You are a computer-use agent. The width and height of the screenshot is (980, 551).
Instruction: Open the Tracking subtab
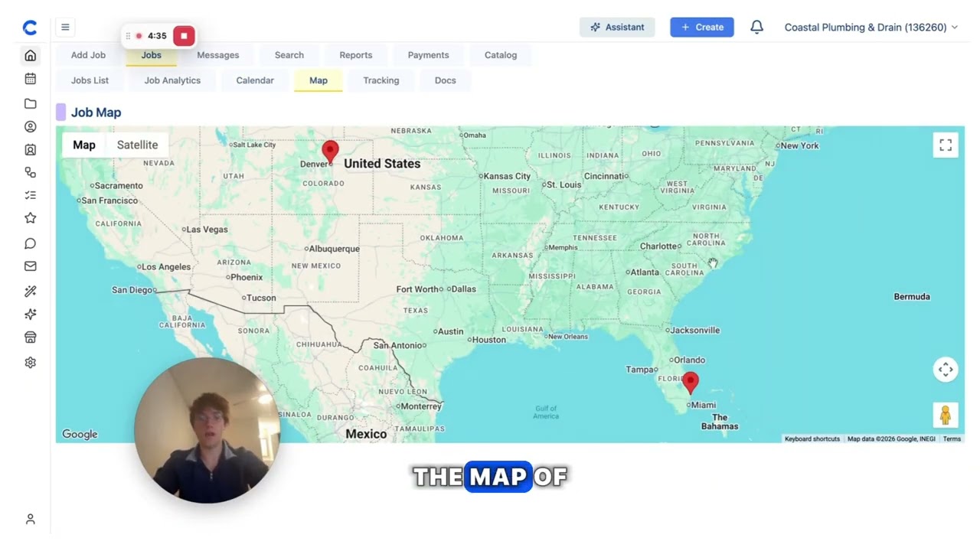click(x=381, y=80)
